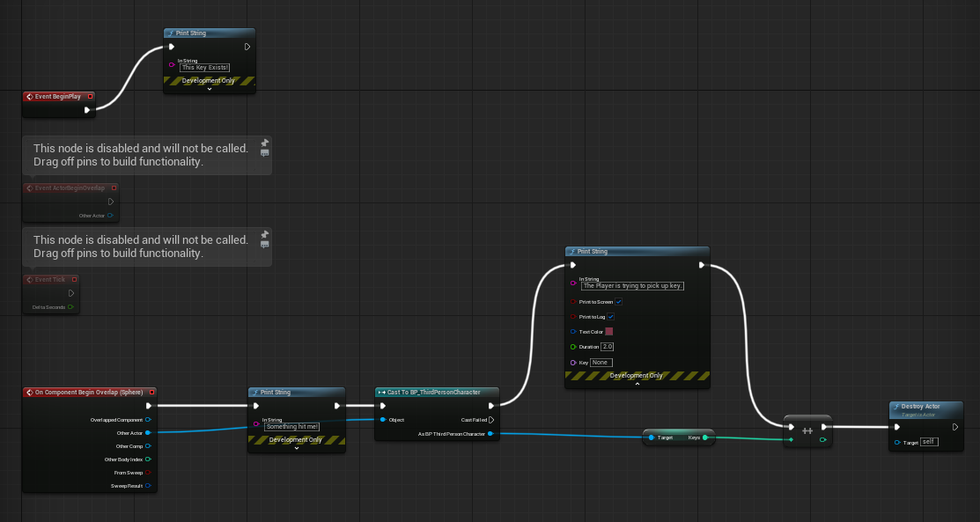Screen dimensions: 980x522
Task: Click Destroy Actor exec input pin
Action: (897, 428)
